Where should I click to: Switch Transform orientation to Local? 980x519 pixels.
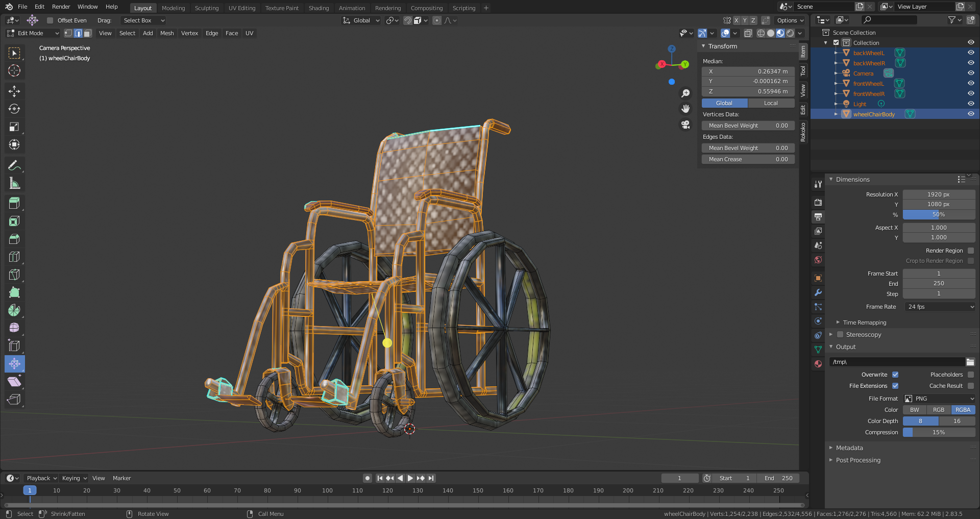pyautogui.click(x=771, y=103)
